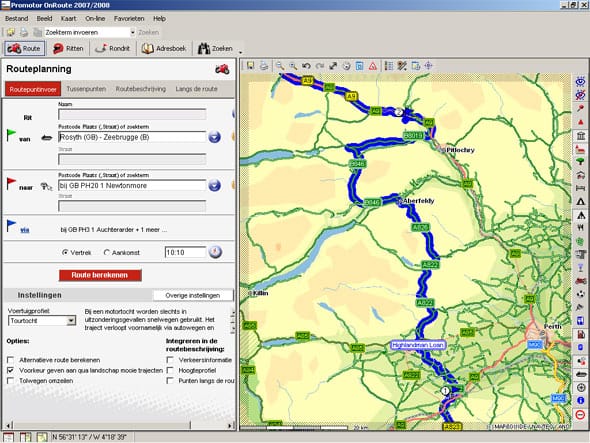The height and width of the screenshot is (443, 590).
Task: Switch to the Tussenpunten tab
Action: [x=86, y=89]
